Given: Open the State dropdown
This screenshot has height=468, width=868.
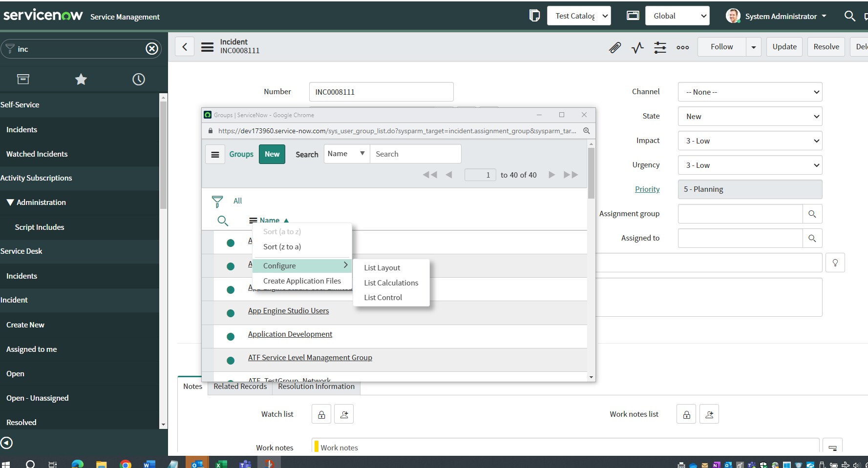Looking at the screenshot, I should point(750,117).
